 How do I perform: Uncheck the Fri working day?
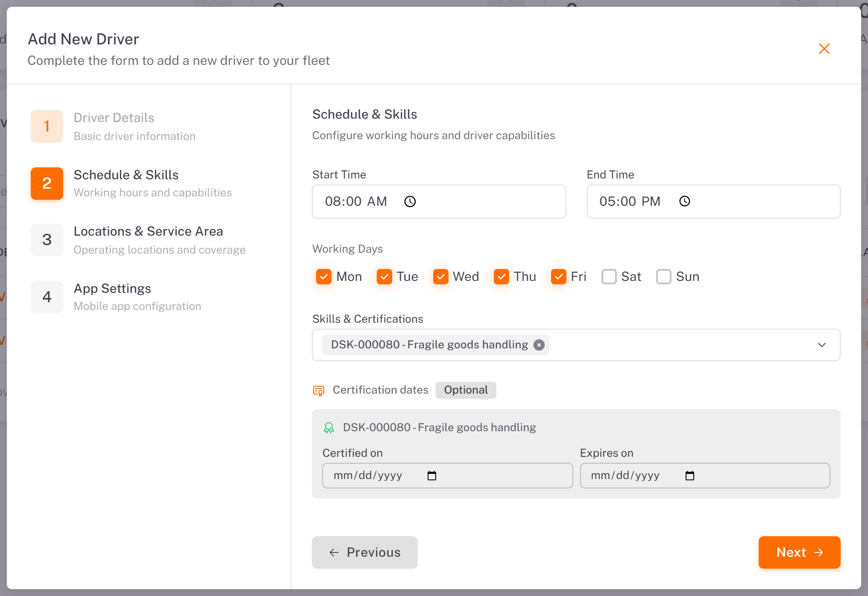559,277
